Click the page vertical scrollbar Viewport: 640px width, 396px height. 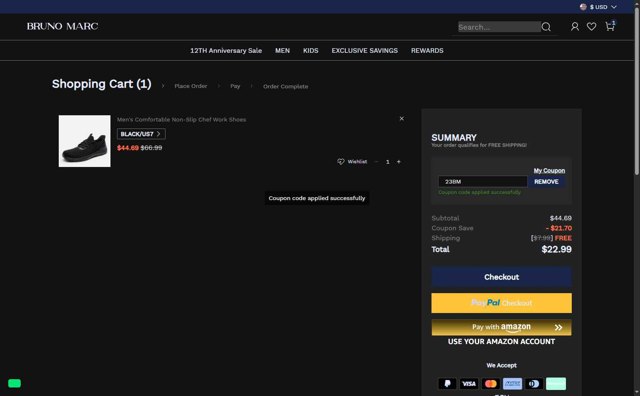[x=637, y=92]
